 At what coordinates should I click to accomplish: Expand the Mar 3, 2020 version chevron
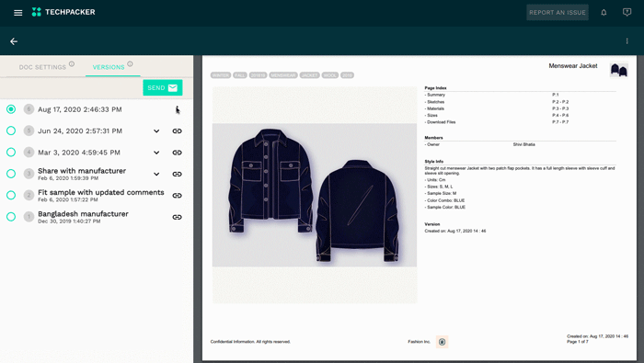click(x=156, y=153)
